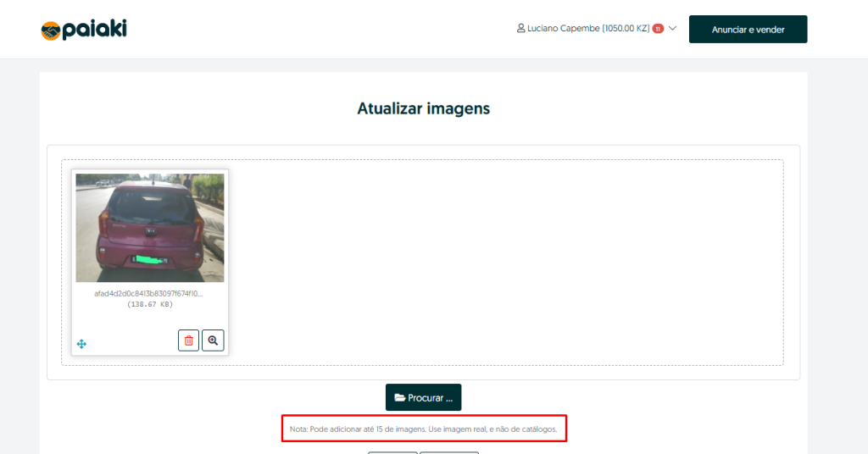Click the Anunciar e vender button
Image resolution: width=868 pixels, height=454 pixels.
pyautogui.click(x=748, y=30)
